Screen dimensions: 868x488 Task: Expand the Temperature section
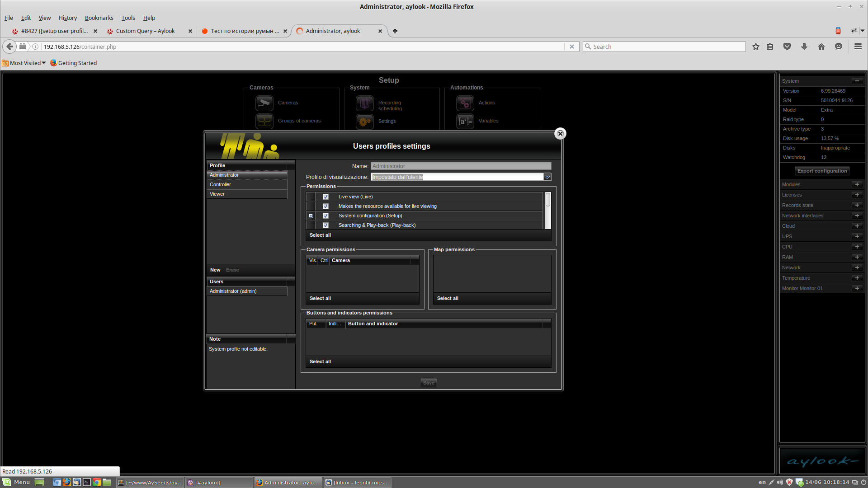pos(857,278)
